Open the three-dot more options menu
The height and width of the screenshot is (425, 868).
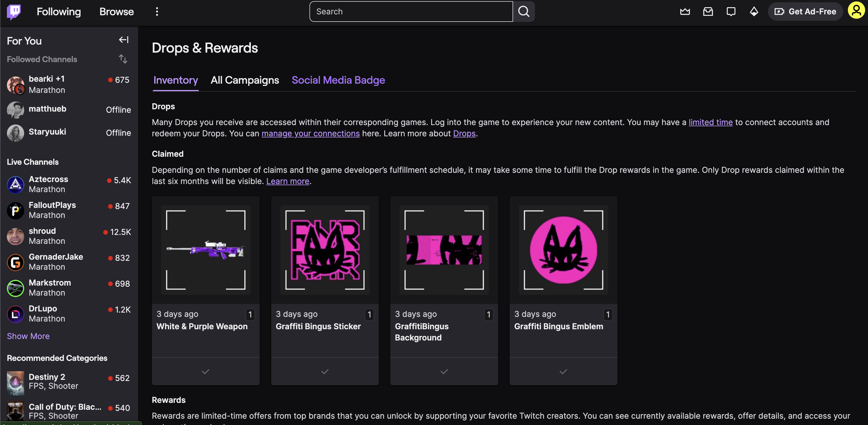[157, 12]
